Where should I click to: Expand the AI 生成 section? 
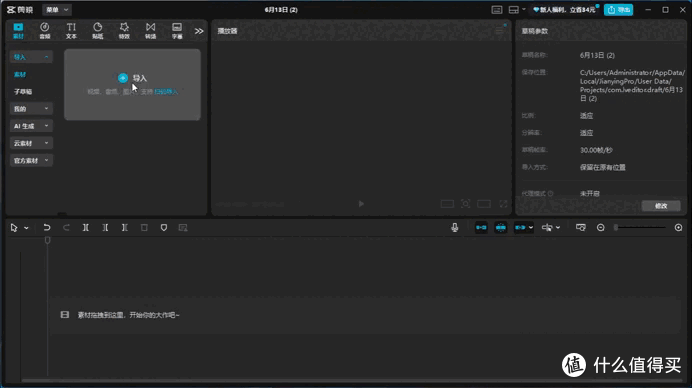point(31,126)
